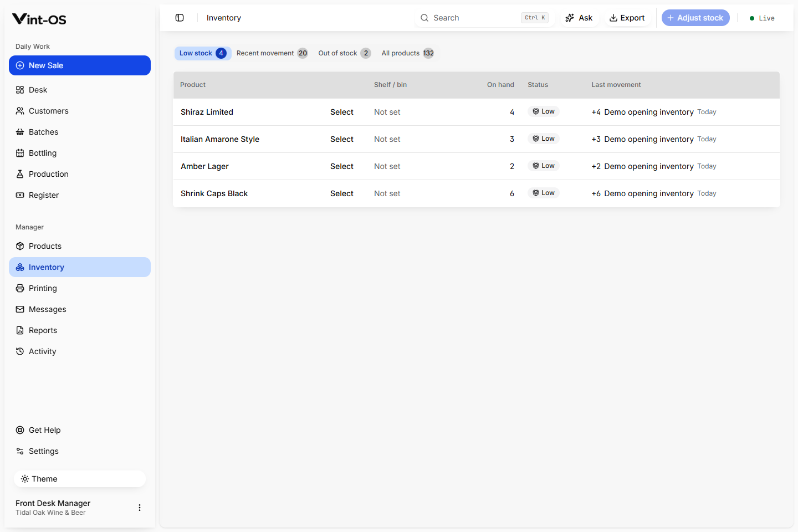
Task: Click +4 Demo opening inventory movement
Action: (x=653, y=112)
